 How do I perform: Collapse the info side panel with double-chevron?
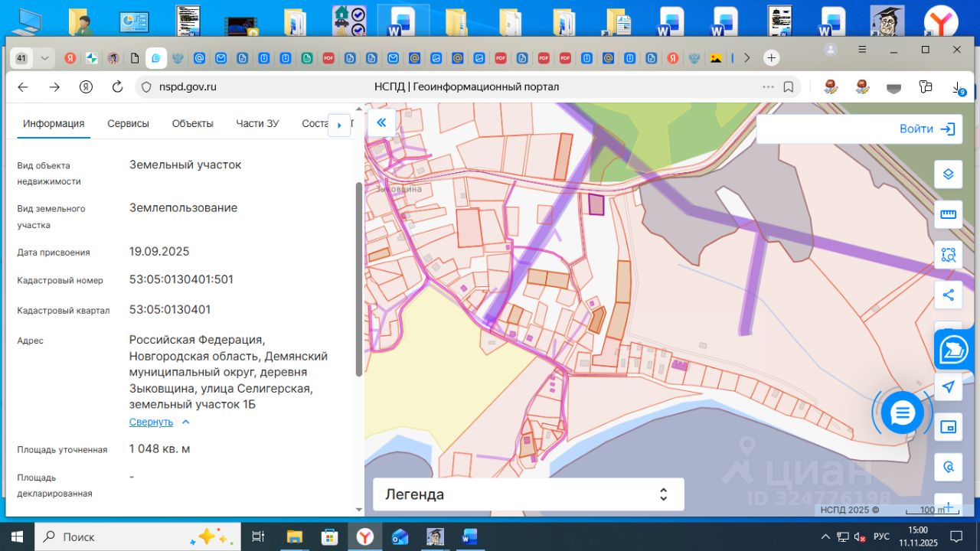click(x=381, y=123)
